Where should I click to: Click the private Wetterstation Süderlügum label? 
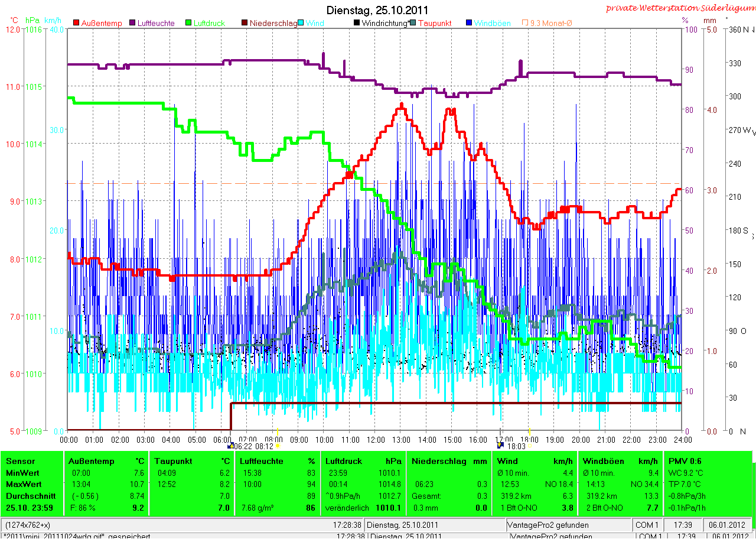(x=680, y=8)
